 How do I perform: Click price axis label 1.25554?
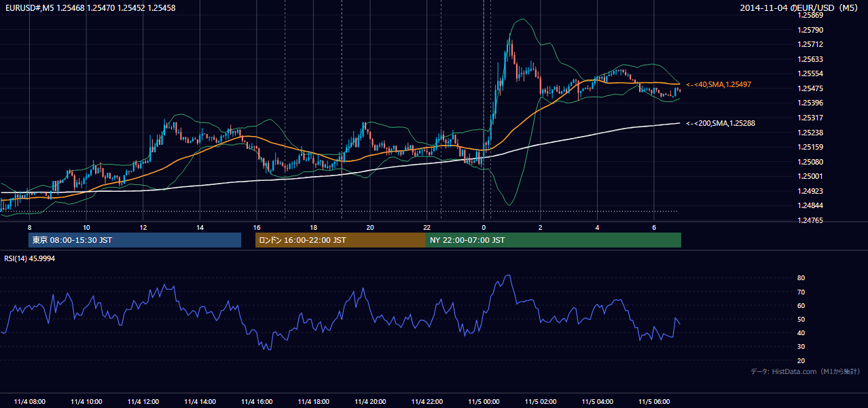click(811, 73)
